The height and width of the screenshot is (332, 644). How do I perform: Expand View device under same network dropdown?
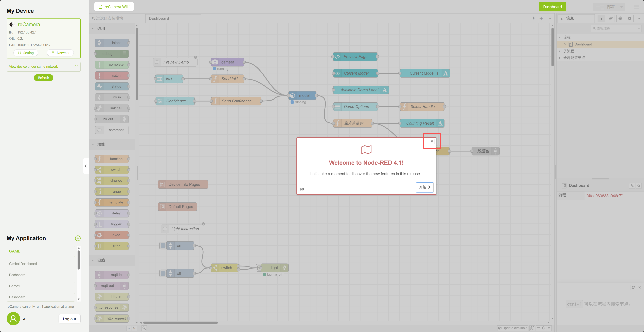[76, 66]
